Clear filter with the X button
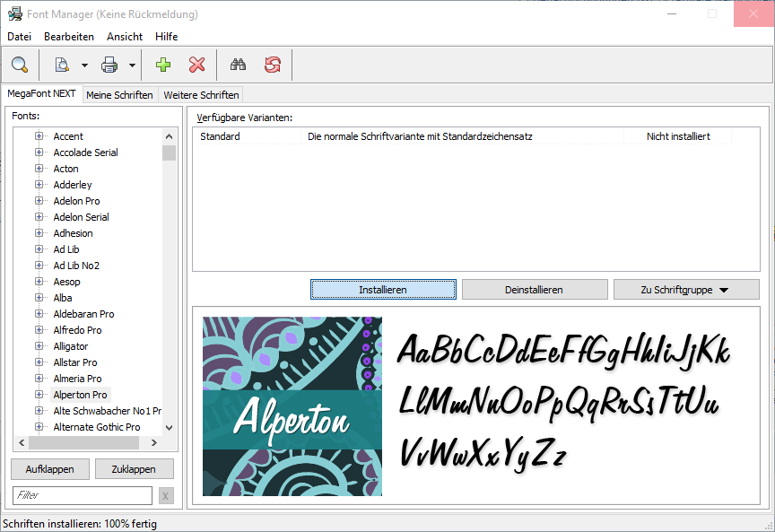 coord(166,496)
